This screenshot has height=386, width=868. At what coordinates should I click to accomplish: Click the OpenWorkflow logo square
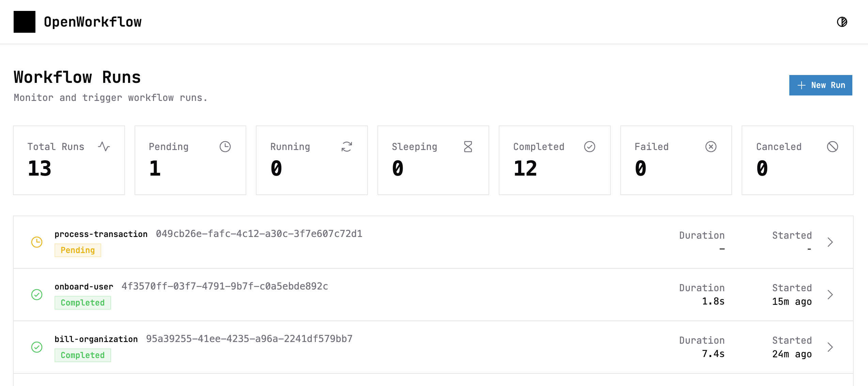click(24, 21)
